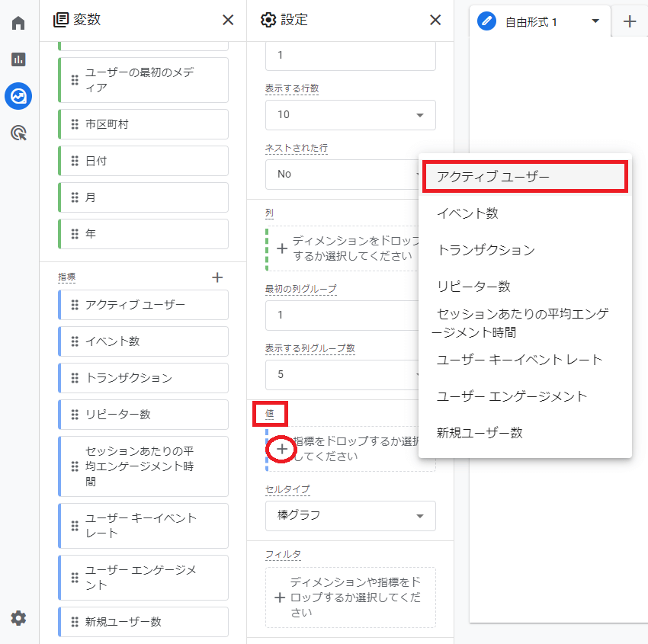Click the plus icon beside 指標 heading
The height and width of the screenshot is (644, 648).
(x=217, y=277)
